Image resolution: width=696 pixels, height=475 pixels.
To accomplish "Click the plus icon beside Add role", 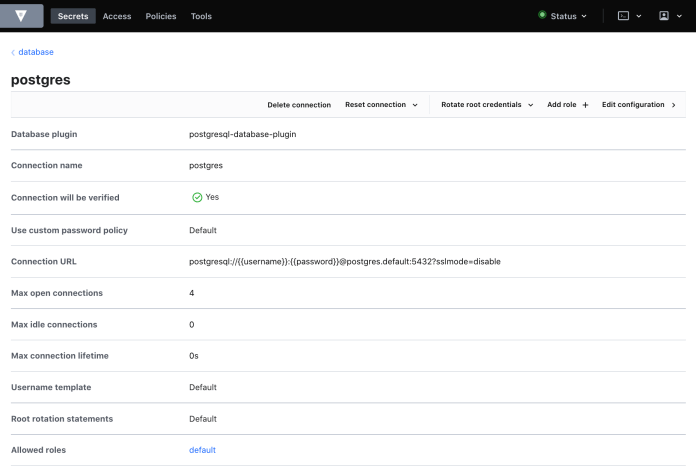I will 585,105.
